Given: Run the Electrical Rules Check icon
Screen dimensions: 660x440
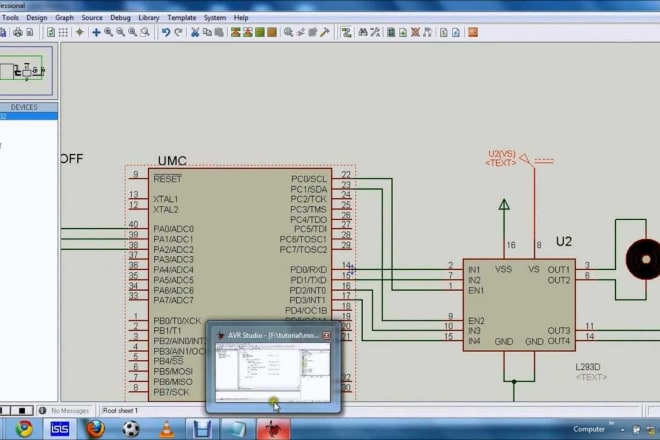Looking at the screenshot, I should click(456, 32).
